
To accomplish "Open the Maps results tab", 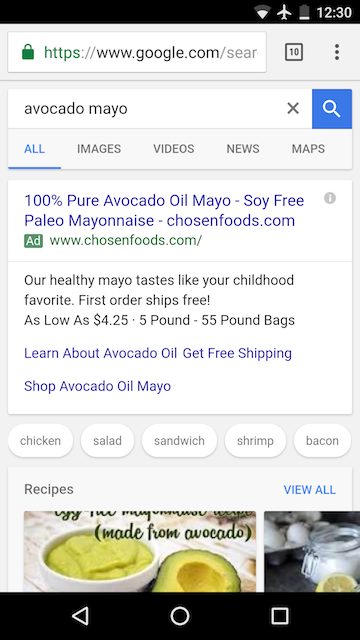I will click(308, 149).
